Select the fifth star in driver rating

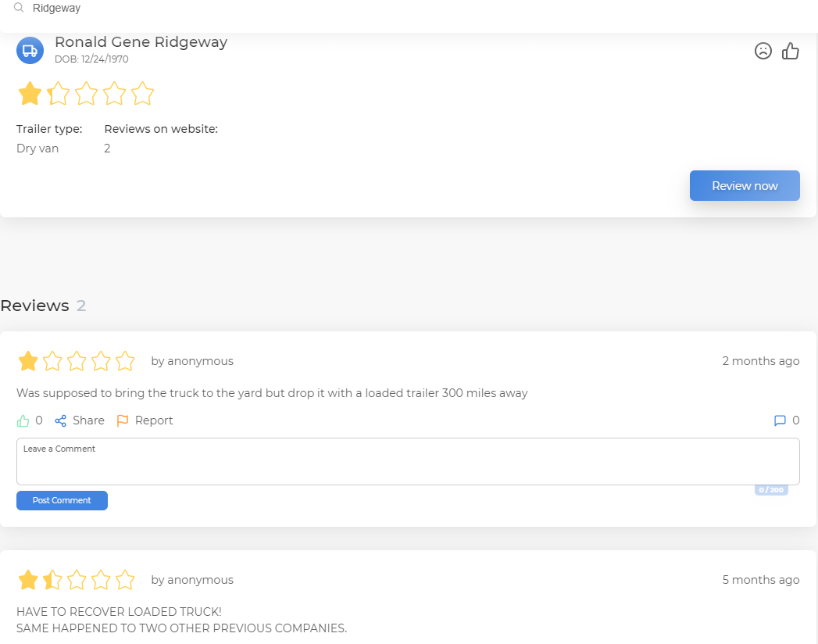coord(142,94)
